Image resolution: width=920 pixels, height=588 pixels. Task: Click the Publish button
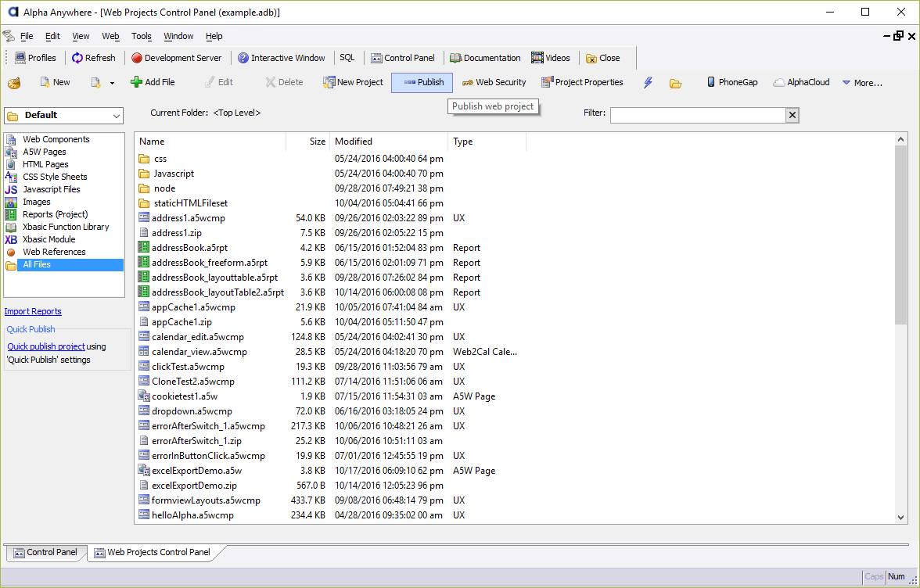(x=422, y=83)
